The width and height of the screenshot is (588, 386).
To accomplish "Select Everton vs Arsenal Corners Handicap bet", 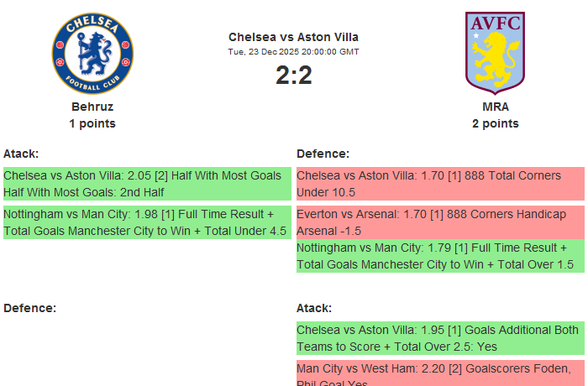I will tap(440, 222).
